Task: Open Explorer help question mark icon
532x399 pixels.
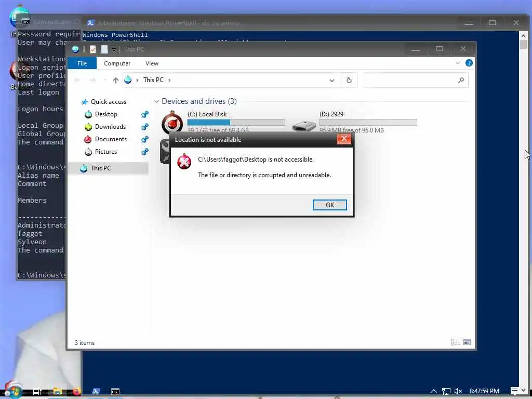Action: pos(469,63)
